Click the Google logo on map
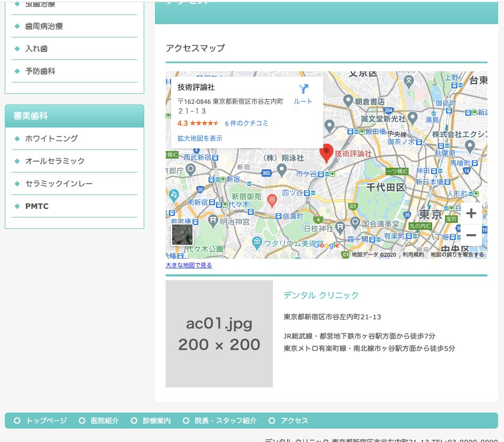 pos(326,245)
